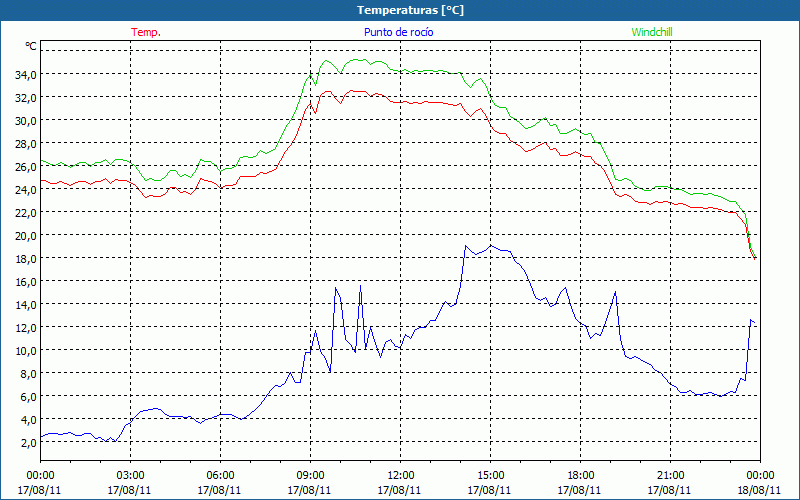Click the 10,0 y-axis value
Viewport: 800px width, 500px height.
pos(26,351)
